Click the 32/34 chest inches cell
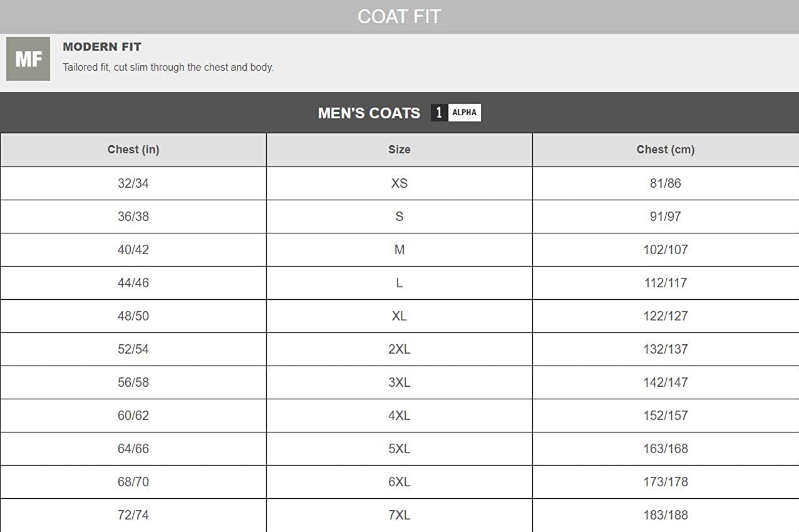This screenshot has width=799, height=532. [x=133, y=183]
